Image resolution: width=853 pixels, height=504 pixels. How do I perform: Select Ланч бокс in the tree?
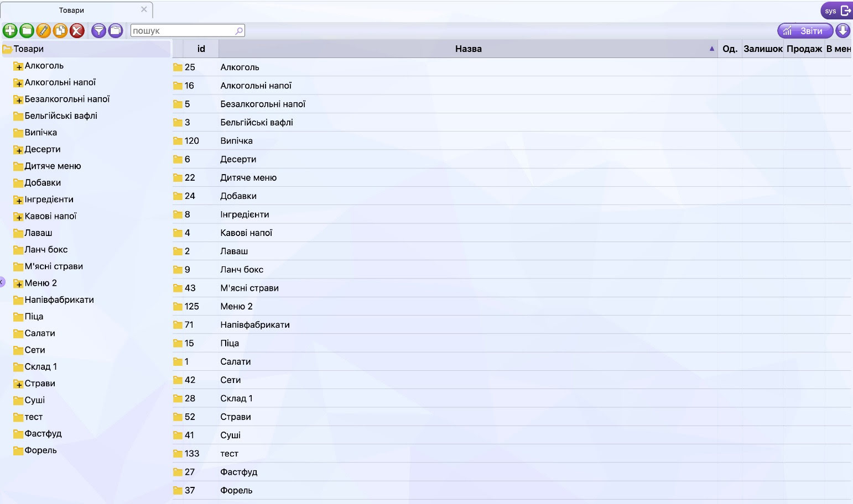[46, 249]
